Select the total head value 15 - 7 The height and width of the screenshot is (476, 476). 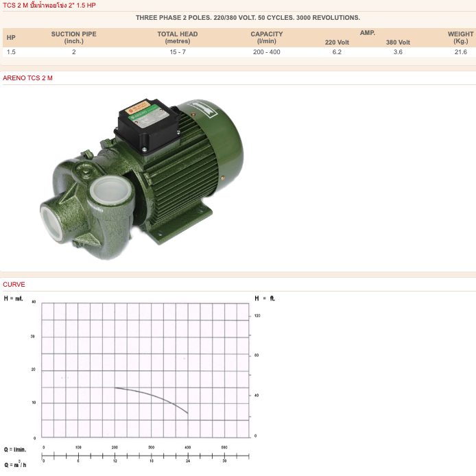[x=178, y=52]
